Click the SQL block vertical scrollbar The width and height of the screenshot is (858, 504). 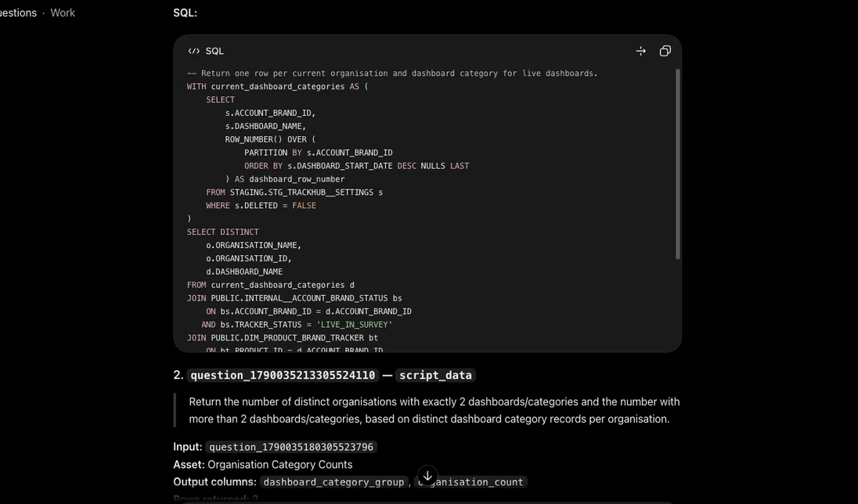678,164
